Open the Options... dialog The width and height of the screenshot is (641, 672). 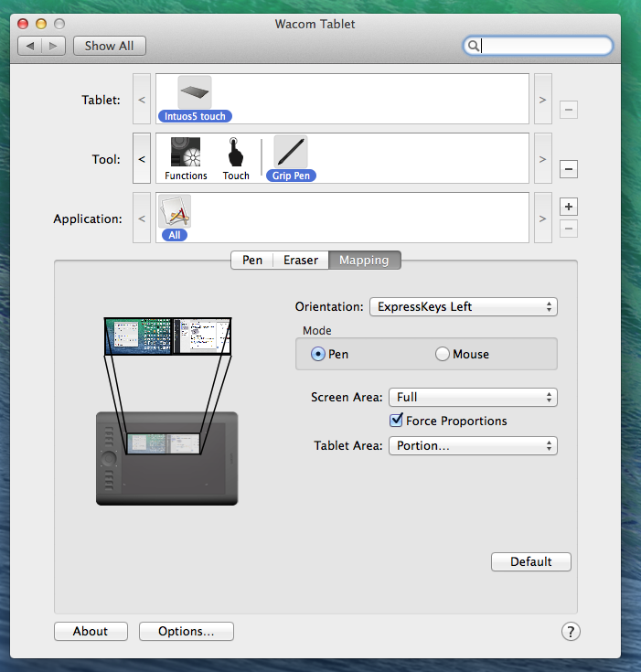click(187, 631)
